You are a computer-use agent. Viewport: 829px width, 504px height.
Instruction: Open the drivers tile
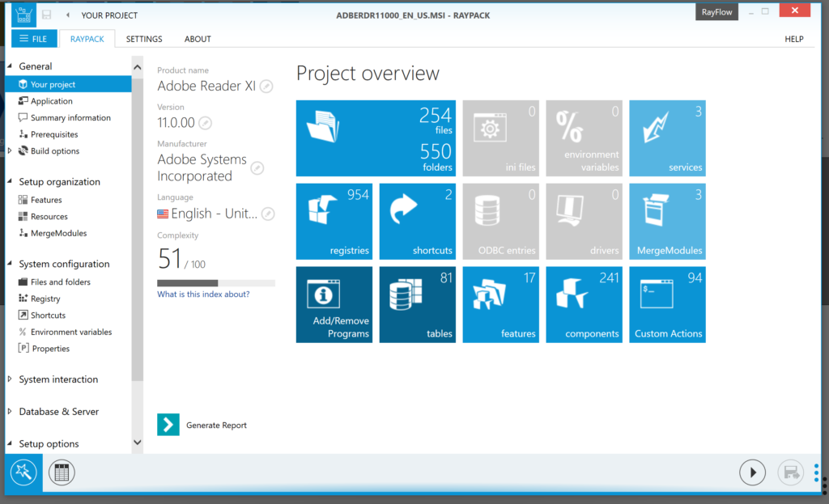tap(585, 222)
